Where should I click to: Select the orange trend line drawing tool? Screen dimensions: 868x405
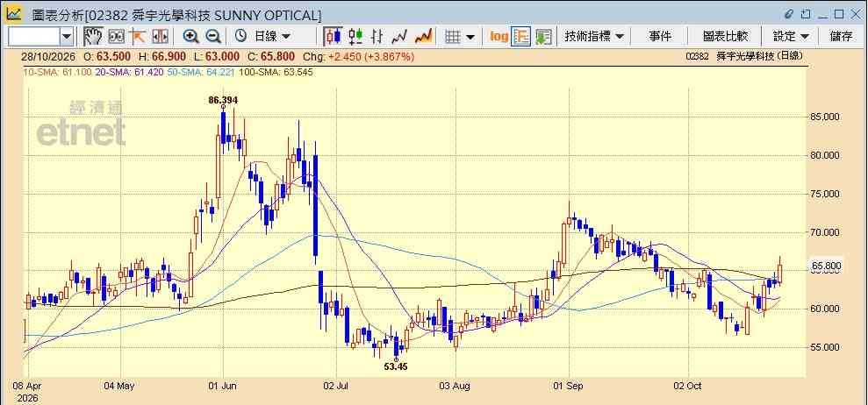[137, 37]
